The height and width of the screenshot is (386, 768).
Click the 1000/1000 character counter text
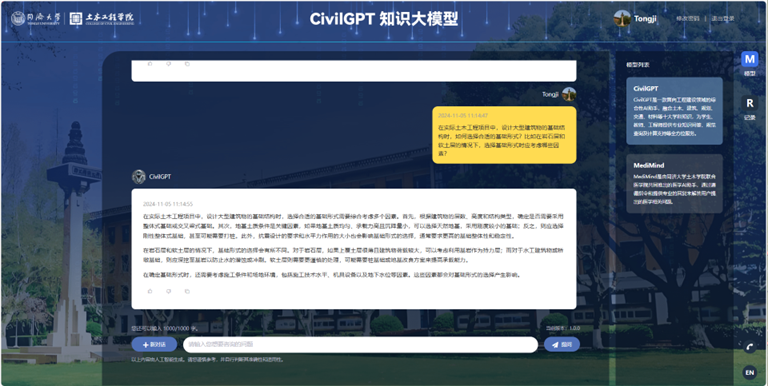[x=165, y=329]
